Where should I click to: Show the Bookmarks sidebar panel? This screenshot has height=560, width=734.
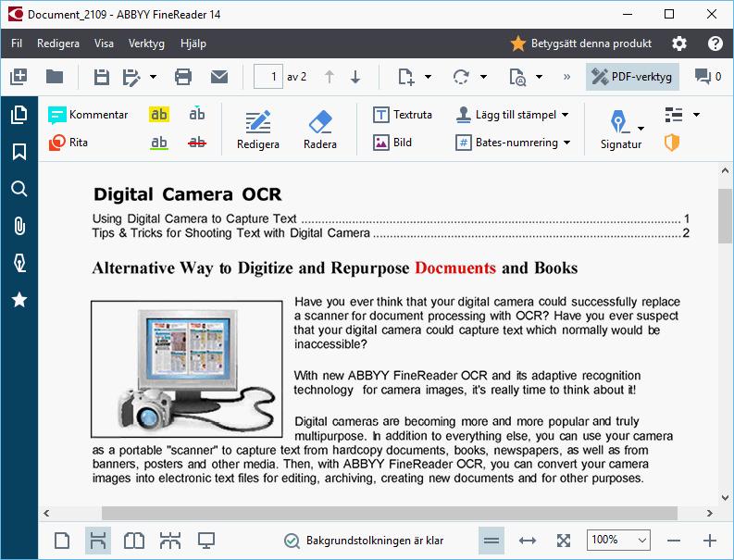coord(19,152)
